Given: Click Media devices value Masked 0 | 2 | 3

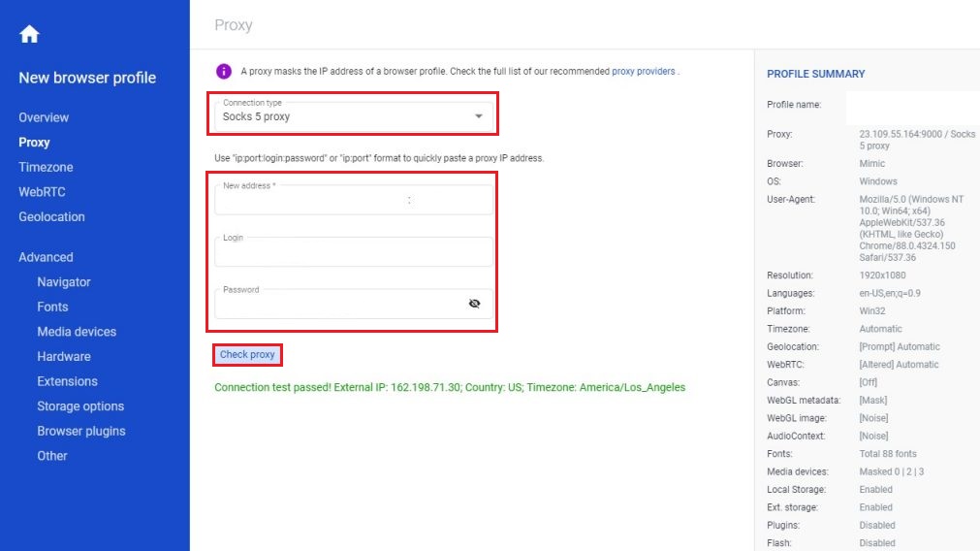Looking at the screenshot, I should pos(892,471).
